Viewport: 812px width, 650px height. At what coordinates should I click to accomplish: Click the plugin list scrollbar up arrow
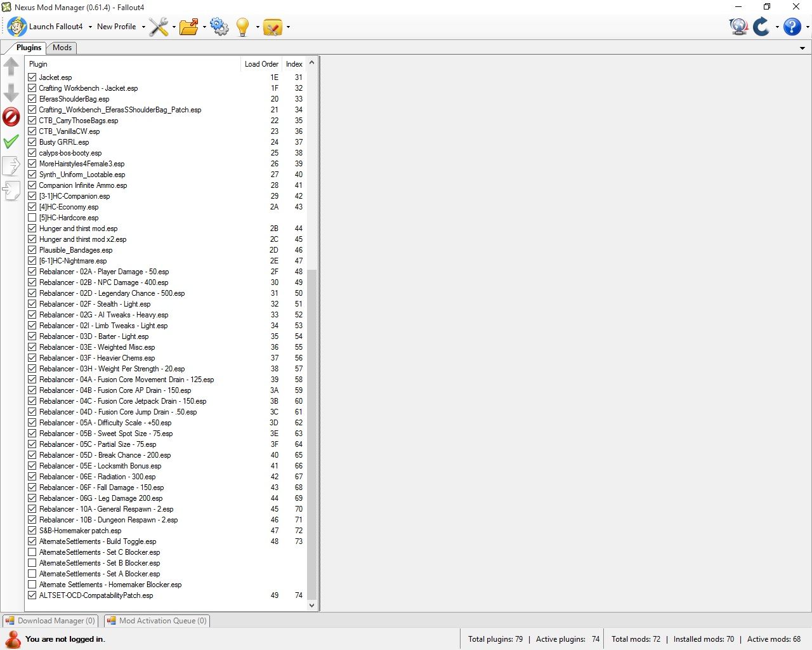(x=311, y=63)
